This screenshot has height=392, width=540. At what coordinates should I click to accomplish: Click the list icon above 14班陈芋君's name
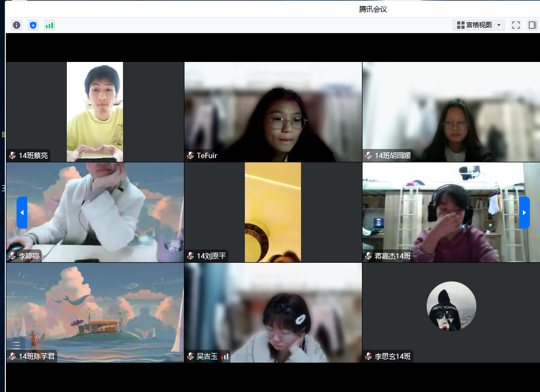pyautogui.click(x=16, y=345)
